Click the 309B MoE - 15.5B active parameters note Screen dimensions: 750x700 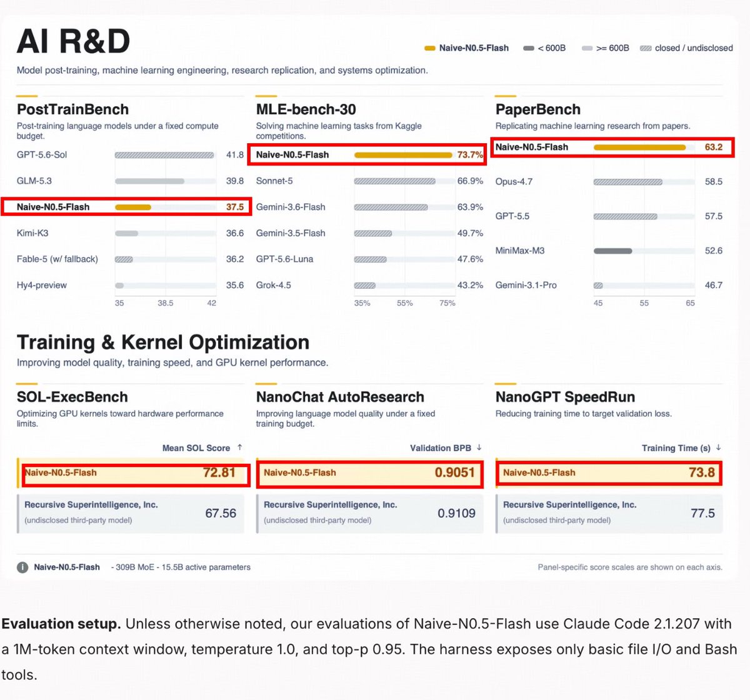pos(181,567)
